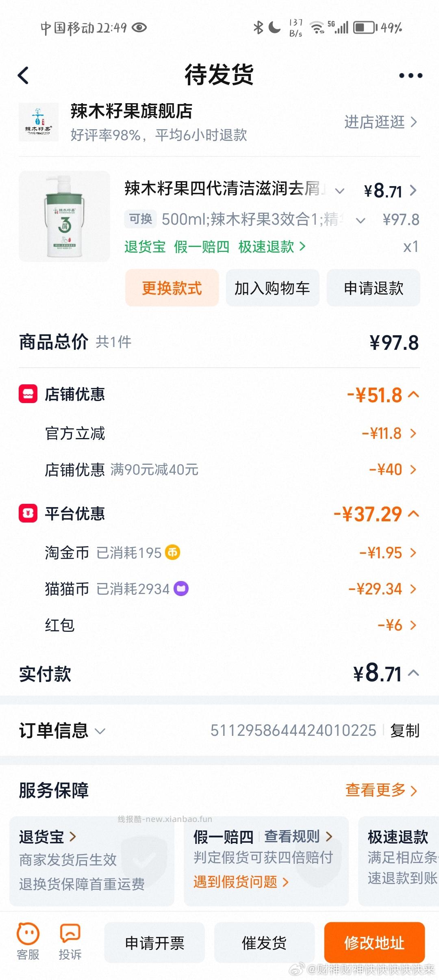Expand the product title dropdown arrow
The height and width of the screenshot is (980, 439).
tap(340, 191)
